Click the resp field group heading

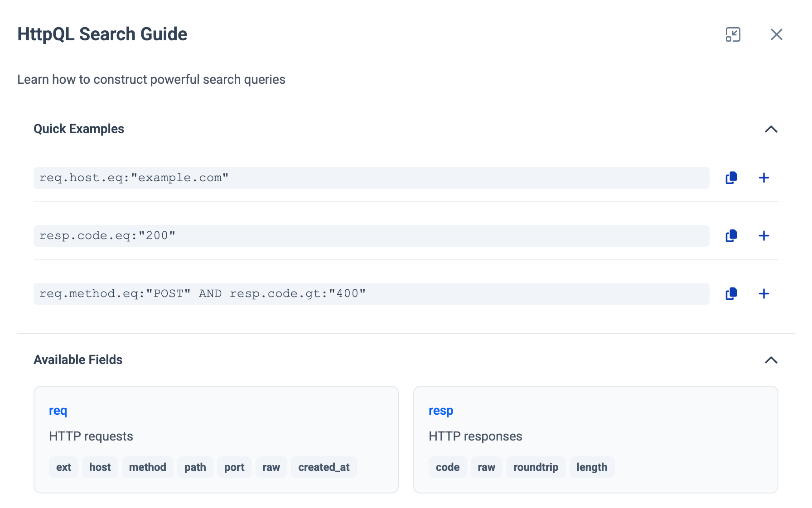tap(441, 411)
